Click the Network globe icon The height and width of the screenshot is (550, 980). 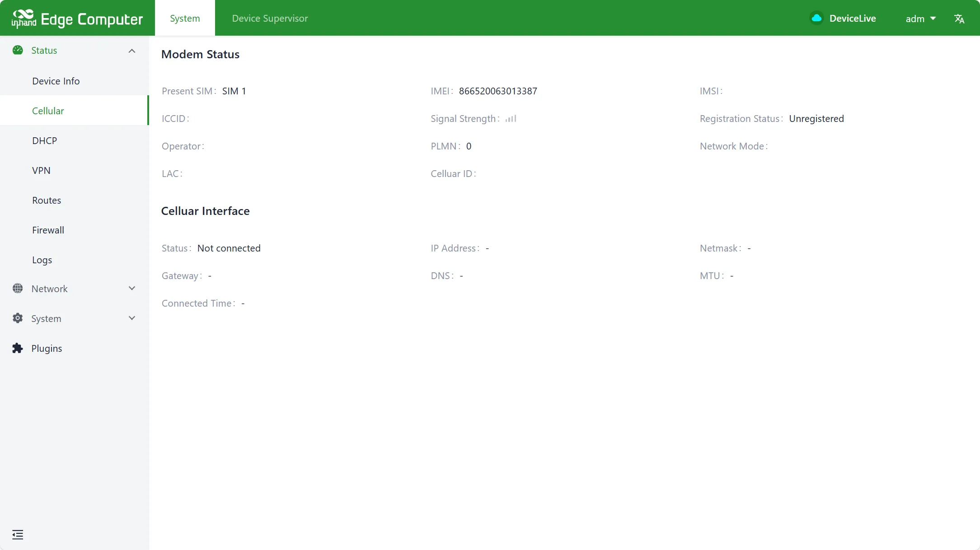18,289
